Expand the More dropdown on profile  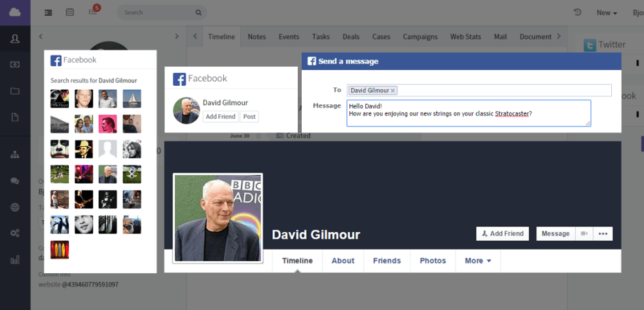pos(478,261)
